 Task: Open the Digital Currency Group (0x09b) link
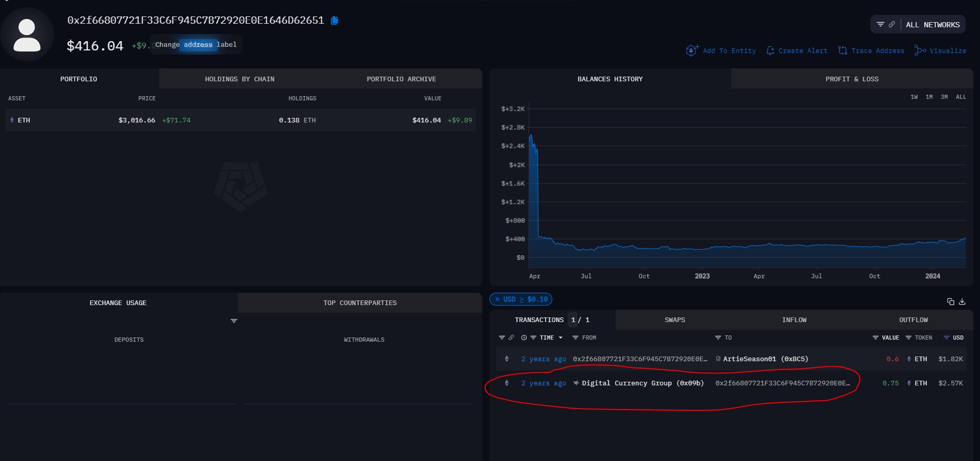pos(642,383)
